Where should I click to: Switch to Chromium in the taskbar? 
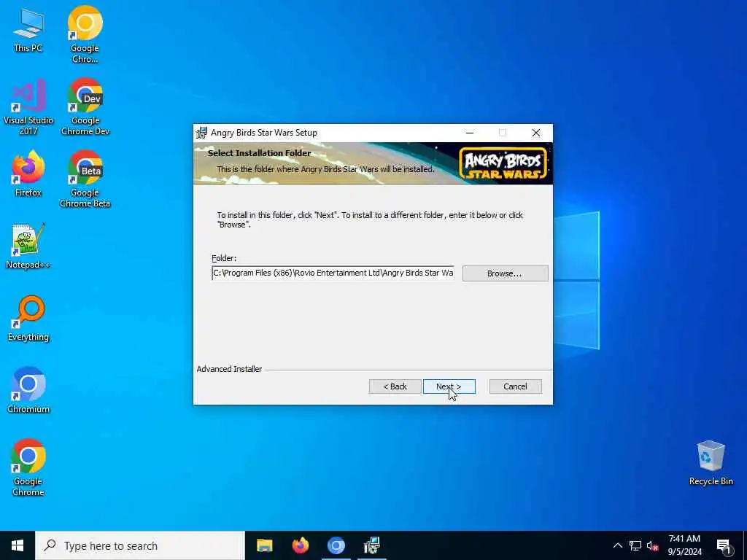(336, 545)
